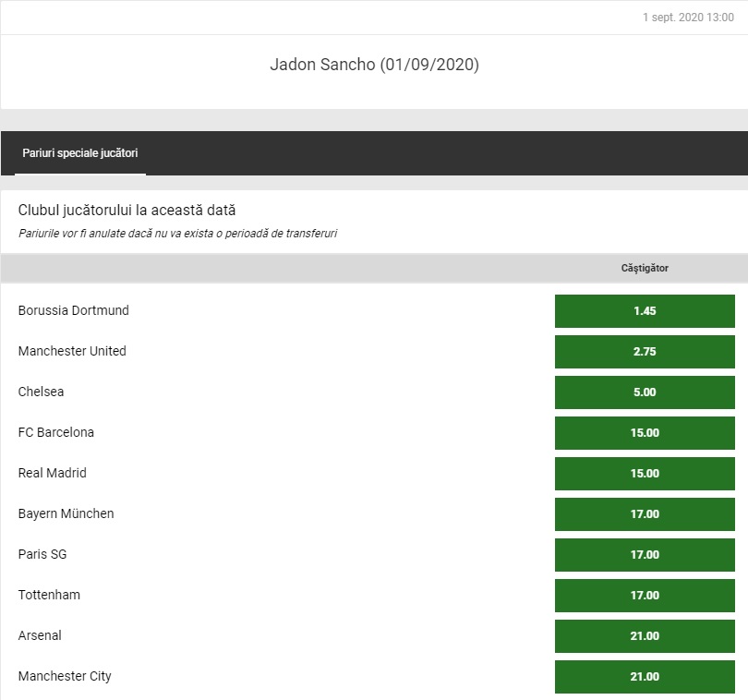Pick Tottenham's 17.00 odds button
This screenshot has width=748, height=700.
point(645,596)
